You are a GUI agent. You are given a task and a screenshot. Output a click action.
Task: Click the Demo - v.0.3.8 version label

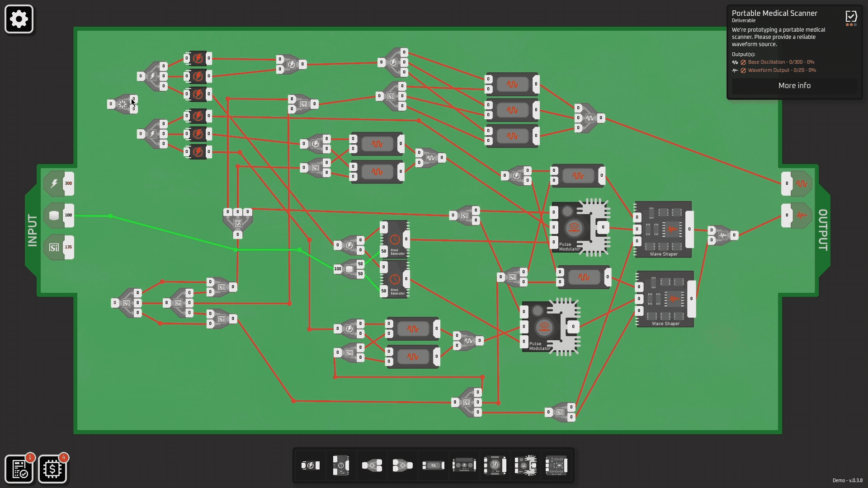point(847,480)
